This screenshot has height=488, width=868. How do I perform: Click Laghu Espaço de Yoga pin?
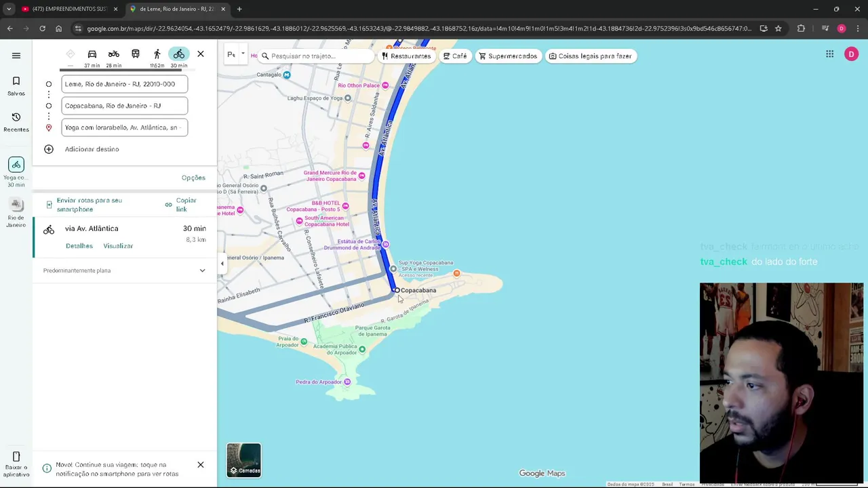(x=348, y=98)
